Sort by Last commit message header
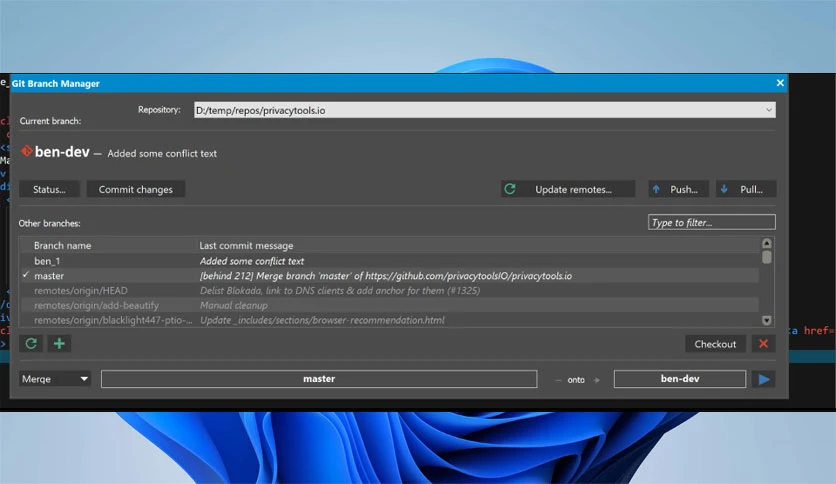Viewport: 836px width, 484px height. pyautogui.click(x=246, y=246)
